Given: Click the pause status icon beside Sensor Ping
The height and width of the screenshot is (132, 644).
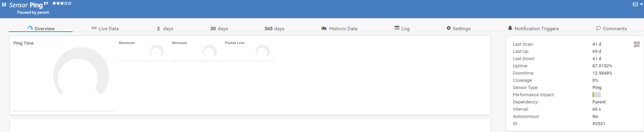Looking at the screenshot, I should (4, 5).
